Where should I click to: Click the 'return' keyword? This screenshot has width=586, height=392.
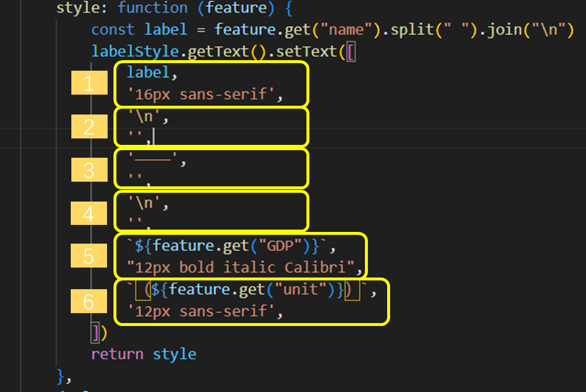pyautogui.click(x=117, y=353)
